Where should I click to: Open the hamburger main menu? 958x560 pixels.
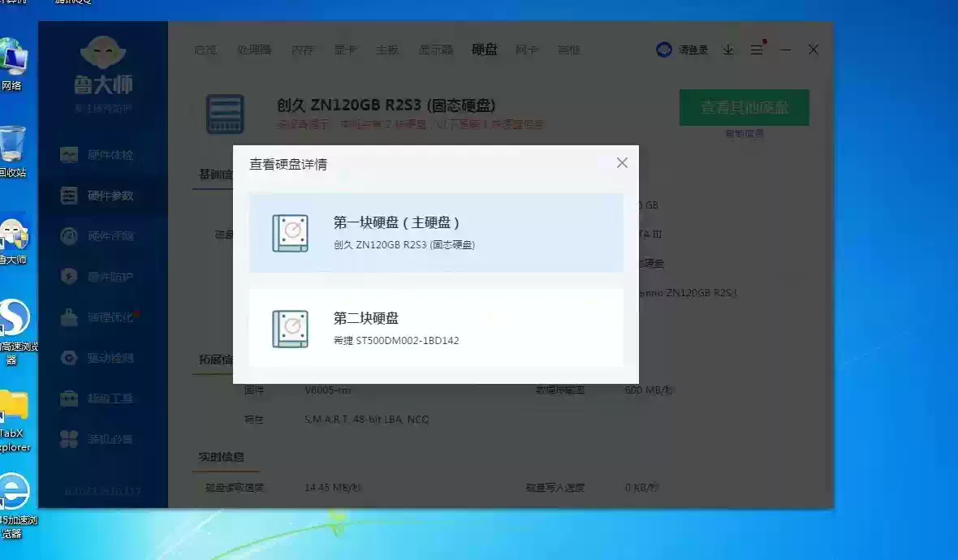tap(757, 50)
